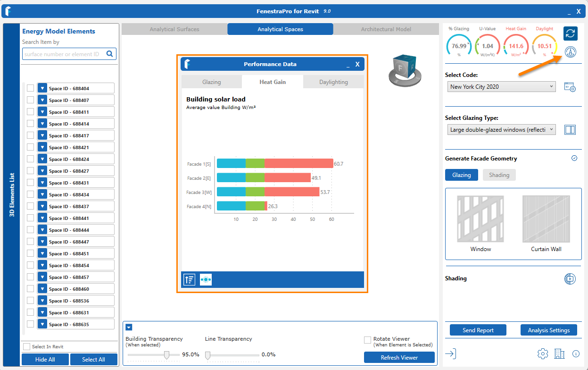Open the Select Glazing Type dropdown
Screen dimensions: 588x370
pyautogui.click(x=501, y=130)
